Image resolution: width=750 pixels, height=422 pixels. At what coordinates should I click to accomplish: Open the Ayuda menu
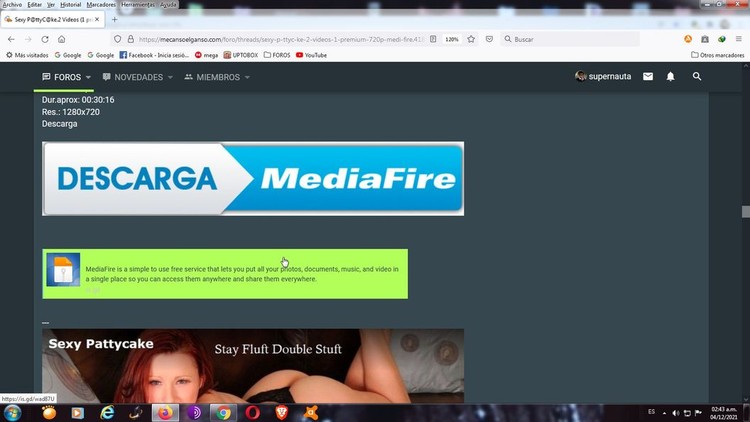pos(168,4)
